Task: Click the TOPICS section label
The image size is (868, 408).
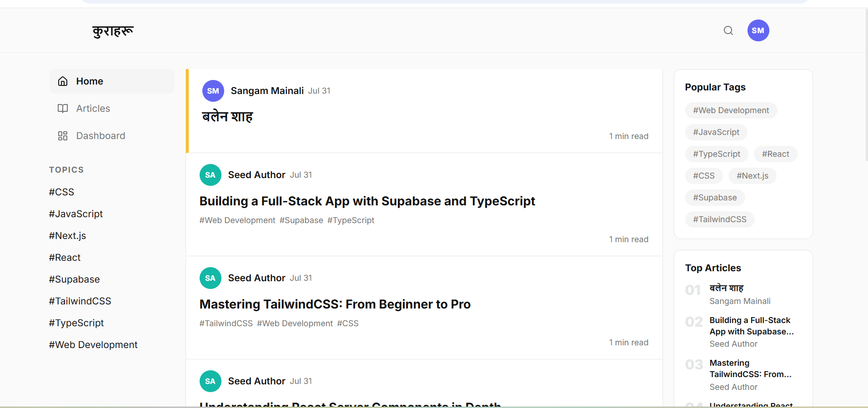Action: tap(66, 170)
